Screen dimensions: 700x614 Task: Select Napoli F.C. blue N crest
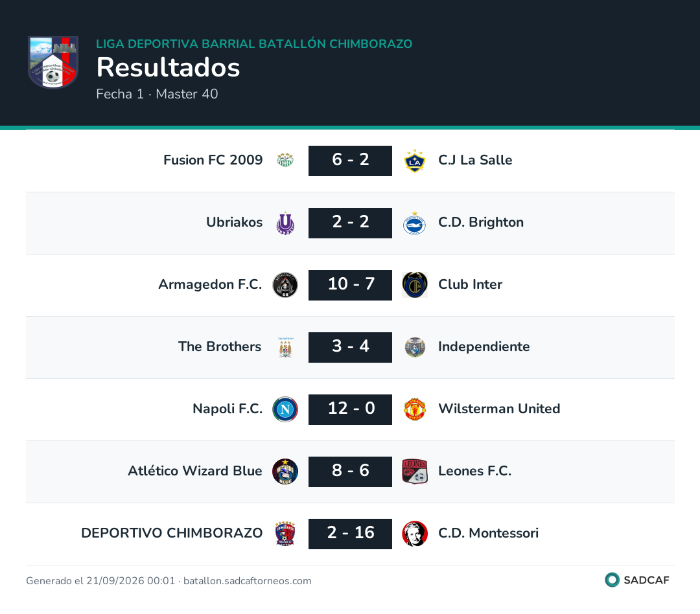coord(285,409)
